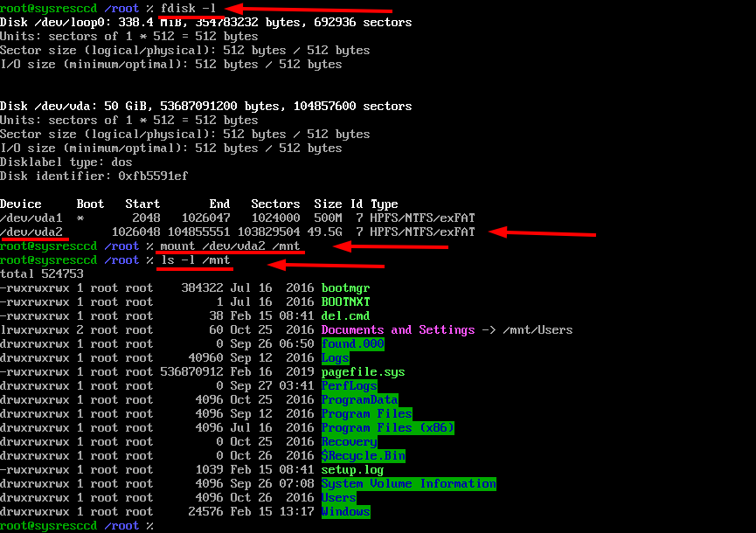
Task: Select the pagefile.sys size 536870912
Action: click(192, 371)
